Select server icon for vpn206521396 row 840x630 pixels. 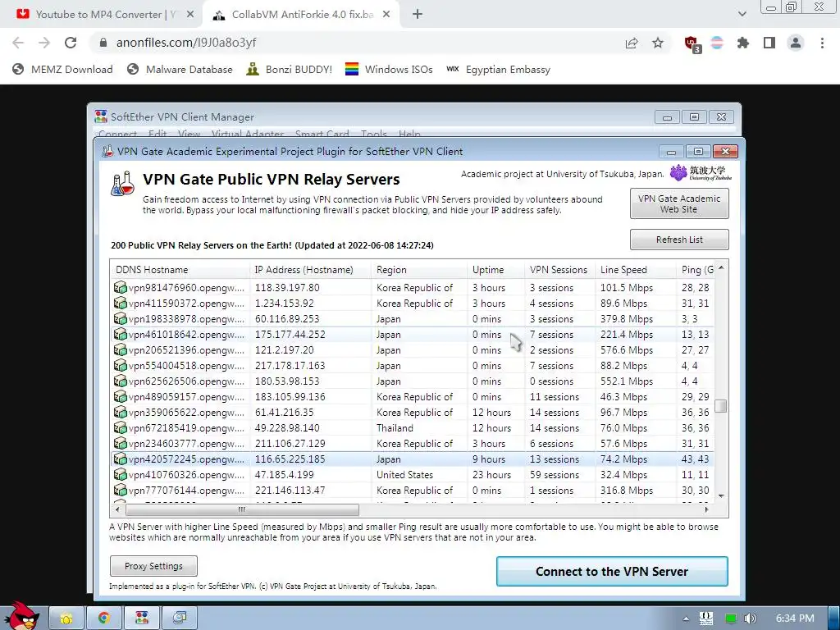click(120, 349)
